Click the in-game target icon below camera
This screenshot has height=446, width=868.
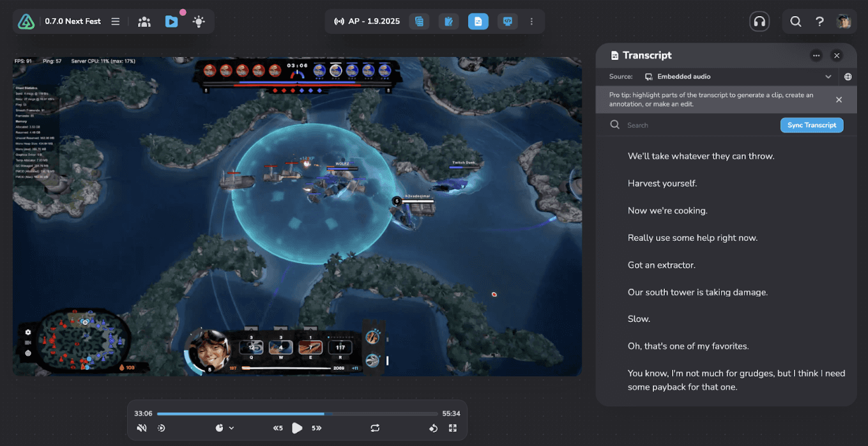click(28, 353)
